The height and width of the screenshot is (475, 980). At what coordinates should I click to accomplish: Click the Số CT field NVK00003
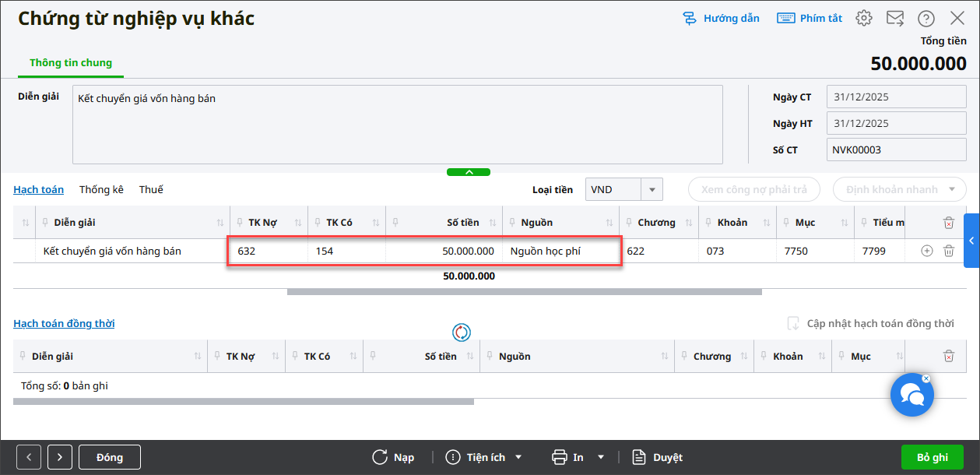(897, 150)
